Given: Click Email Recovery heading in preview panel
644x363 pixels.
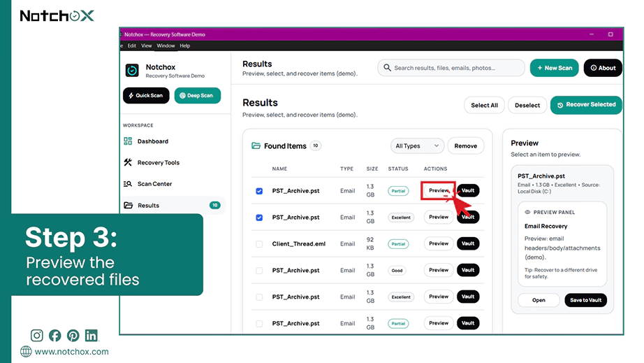Looking at the screenshot, I should pos(546,227).
